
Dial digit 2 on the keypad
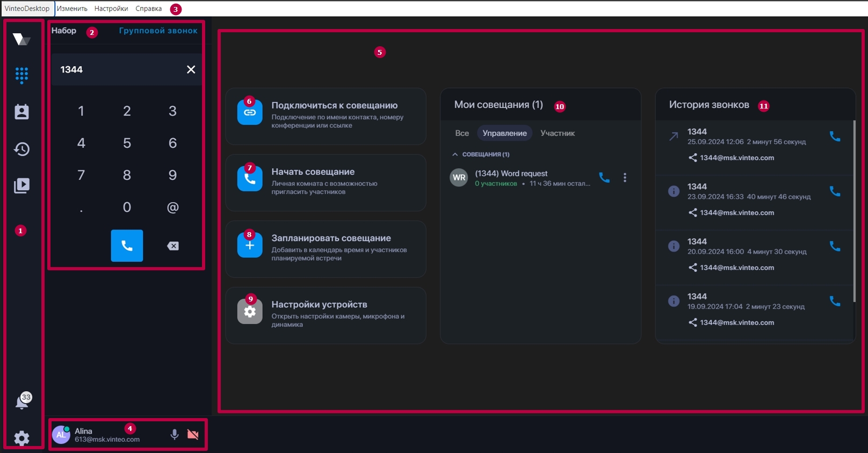pyautogui.click(x=127, y=111)
